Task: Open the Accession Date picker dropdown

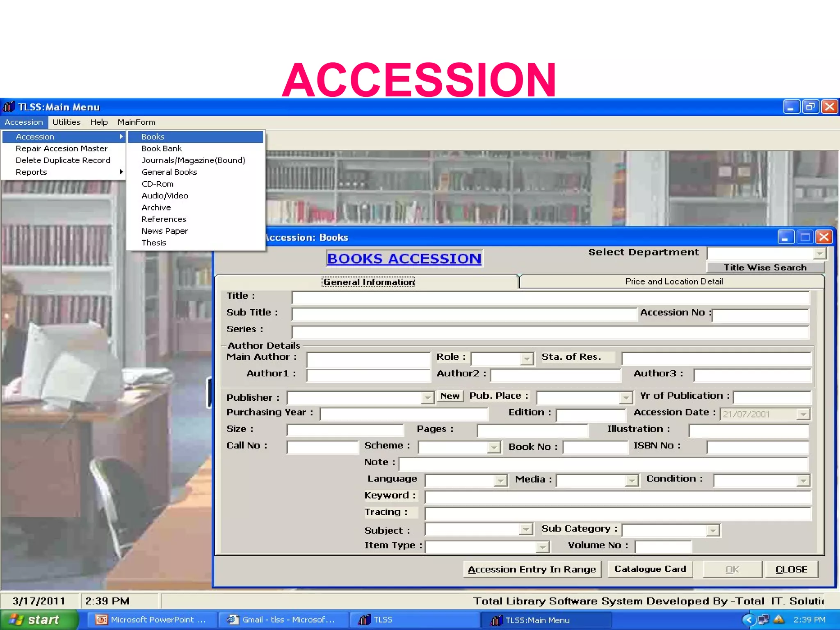Action: [x=803, y=414]
